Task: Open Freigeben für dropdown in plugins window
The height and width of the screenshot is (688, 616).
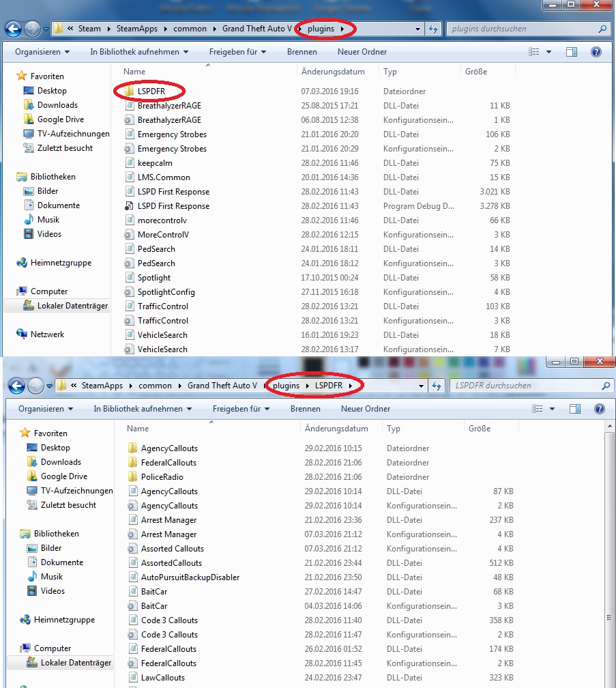Action: pos(237,52)
